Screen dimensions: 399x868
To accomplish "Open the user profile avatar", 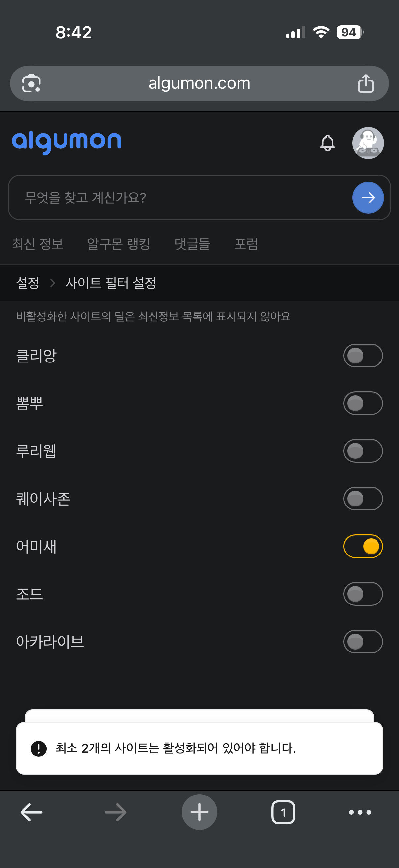I will [x=368, y=143].
